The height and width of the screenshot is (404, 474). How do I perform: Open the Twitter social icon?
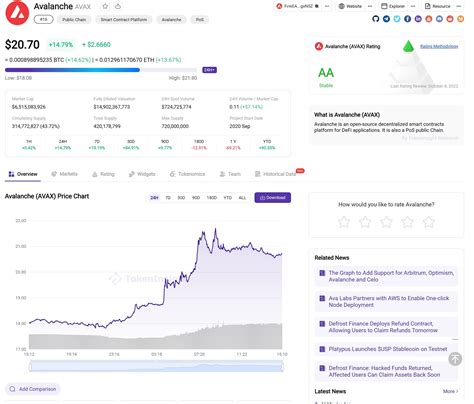click(397, 19)
